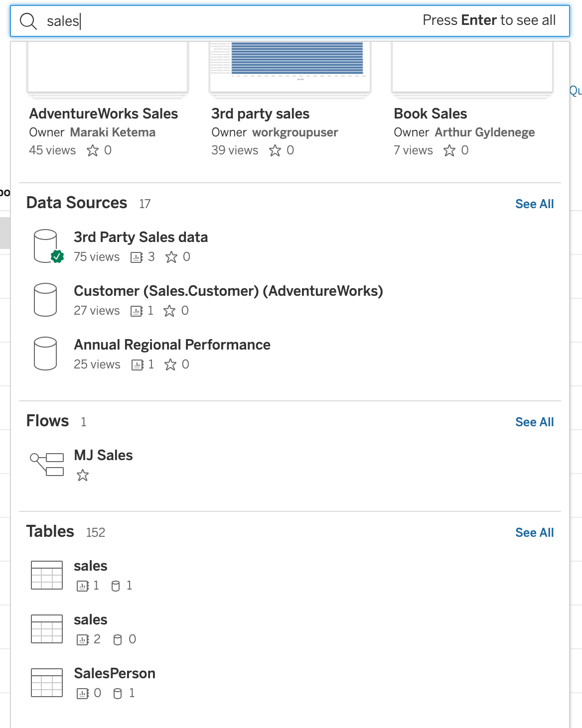Click inside the sales search field
The image size is (582, 728).
[149, 21]
